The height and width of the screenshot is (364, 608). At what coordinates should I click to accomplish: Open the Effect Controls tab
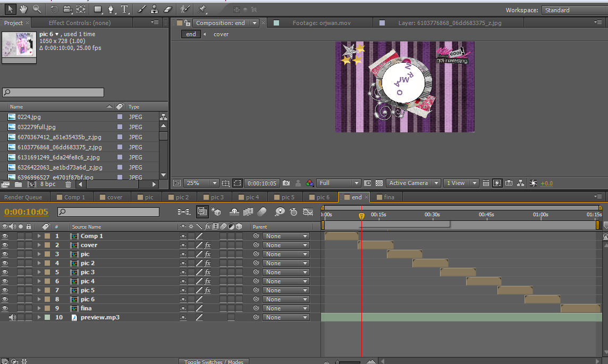pyautogui.click(x=80, y=23)
